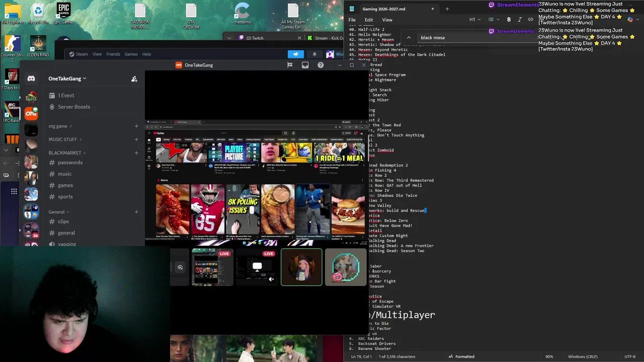Viewport: 644px width, 362px height.
Task: Select first LIVE stream thumbnail in call
Action: (212, 267)
